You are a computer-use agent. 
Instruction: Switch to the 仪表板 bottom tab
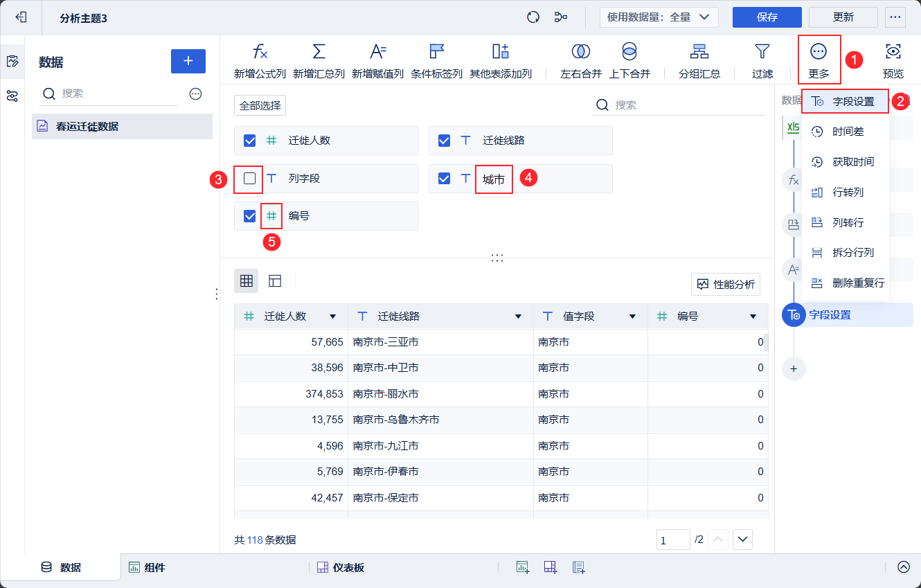pyautogui.click(x=341, y=567)
